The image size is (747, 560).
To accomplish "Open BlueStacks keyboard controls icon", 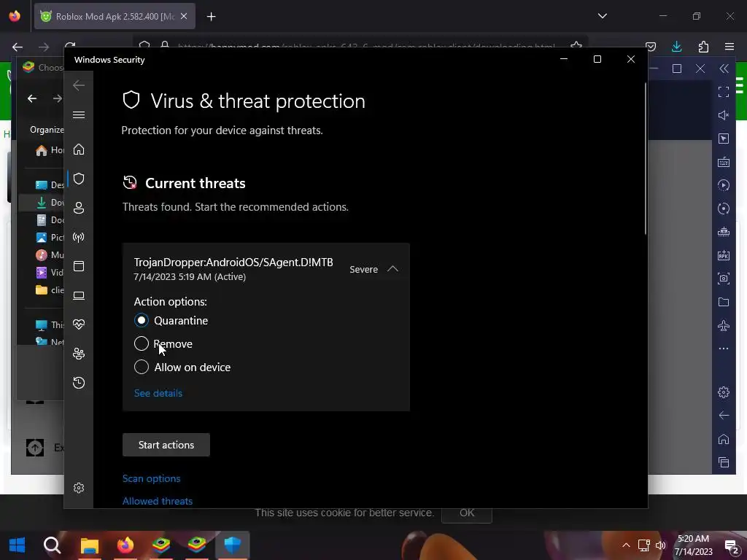I will (x=723, y=162).
